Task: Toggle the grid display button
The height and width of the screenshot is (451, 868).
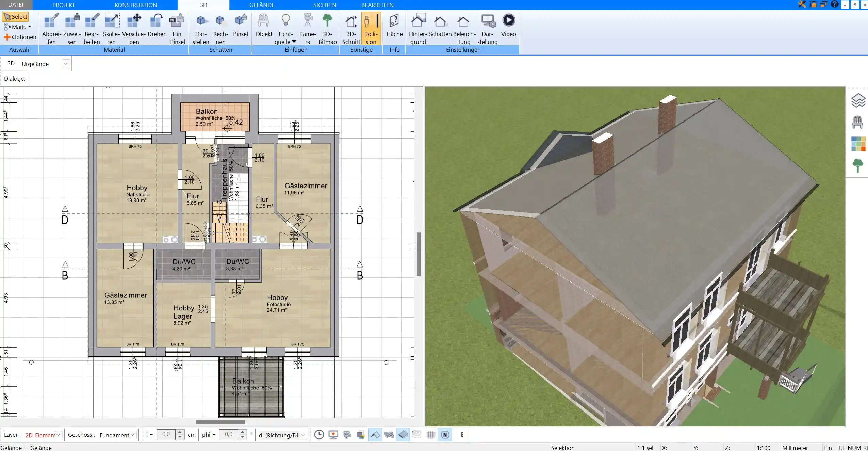Action: (x=431, y=435)
